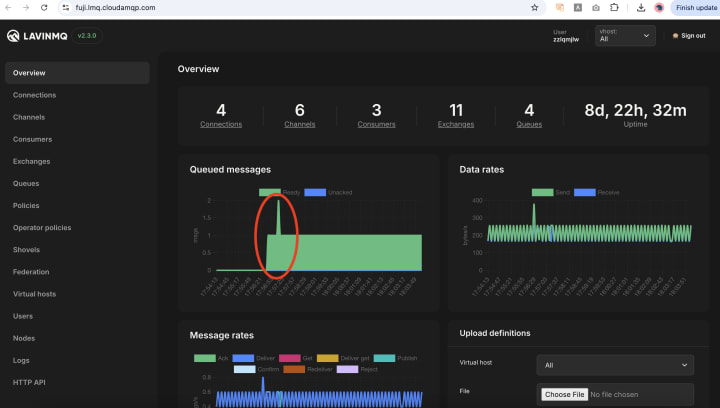The image size is (720, 408).
Task: Open browser downloads
Action: [x=641, y=7]
